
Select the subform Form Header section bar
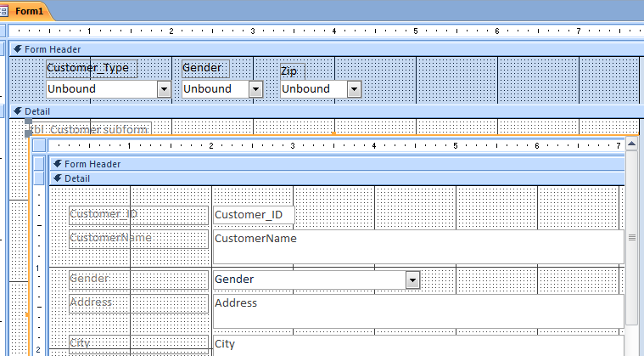(x=337, y=164)
